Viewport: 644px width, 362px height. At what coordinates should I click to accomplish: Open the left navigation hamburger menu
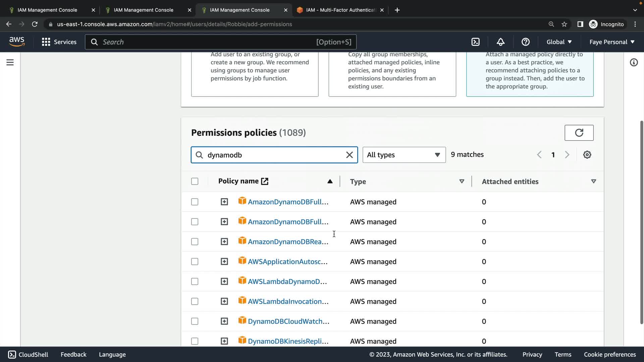coord(10,62)
